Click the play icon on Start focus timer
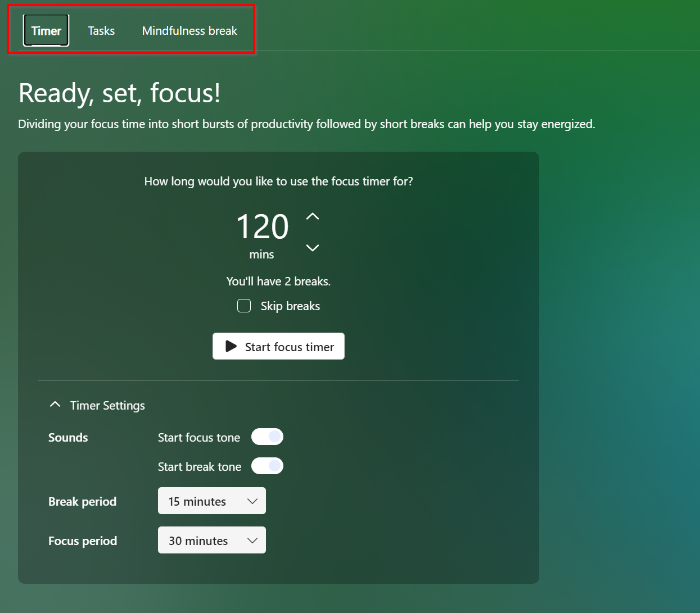Image resolution: width=700 pixels, height=613 pixels. [232, 346]
